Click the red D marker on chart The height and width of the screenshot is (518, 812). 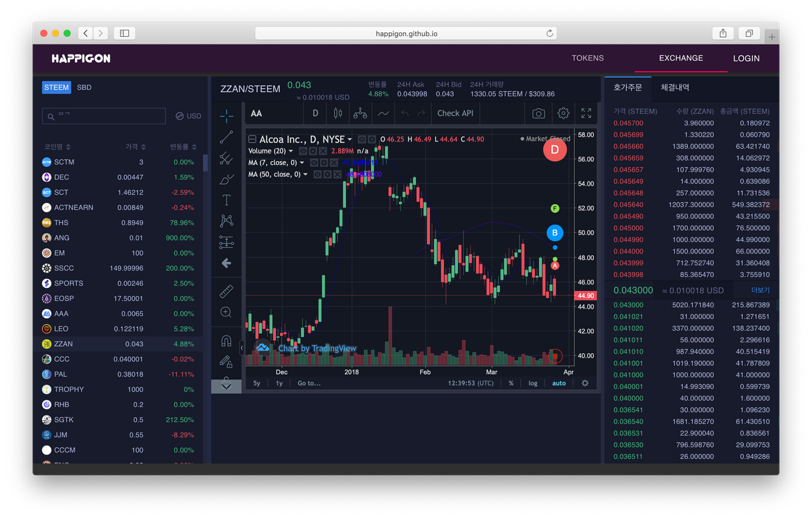tap(555, 150)
